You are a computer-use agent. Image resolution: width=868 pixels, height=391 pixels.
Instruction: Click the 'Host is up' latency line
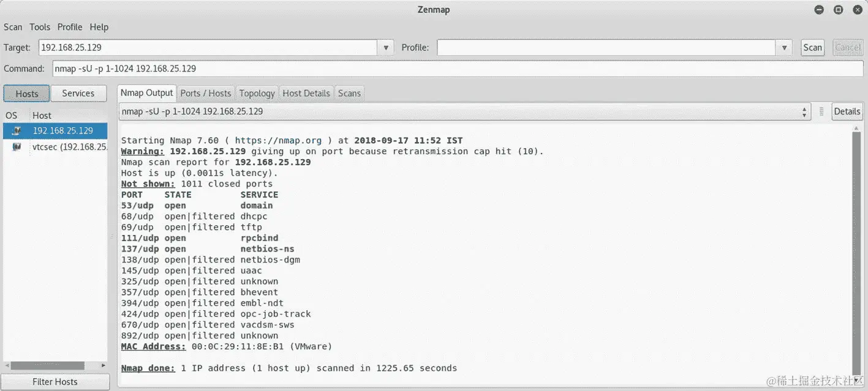point(200,173)
